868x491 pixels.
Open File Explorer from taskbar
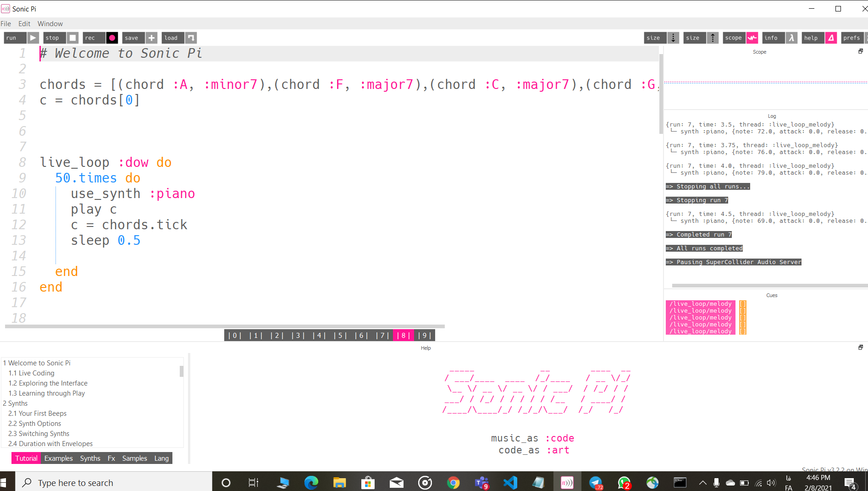pos(339,482)
